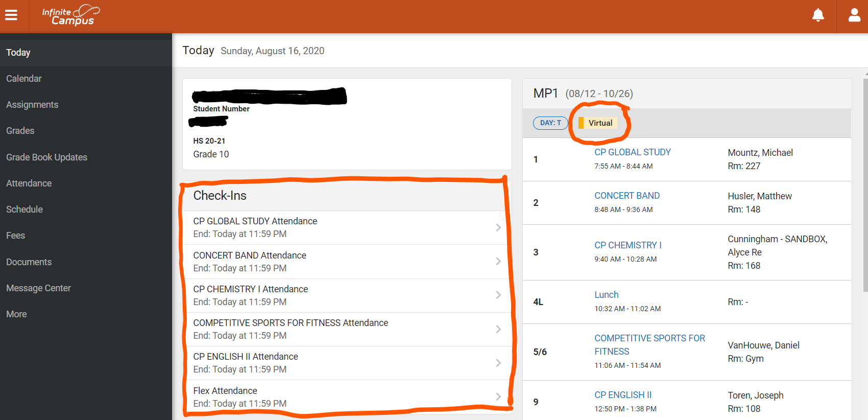Click teacher name VanHouwe, Daniel
868x420 pixels.
[763, 345]
